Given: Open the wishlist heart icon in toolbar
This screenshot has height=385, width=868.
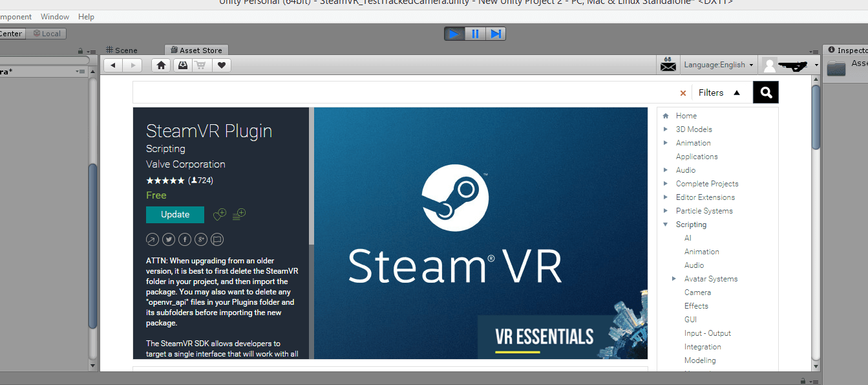Looking at the screenshot, I should click(221, 65).
